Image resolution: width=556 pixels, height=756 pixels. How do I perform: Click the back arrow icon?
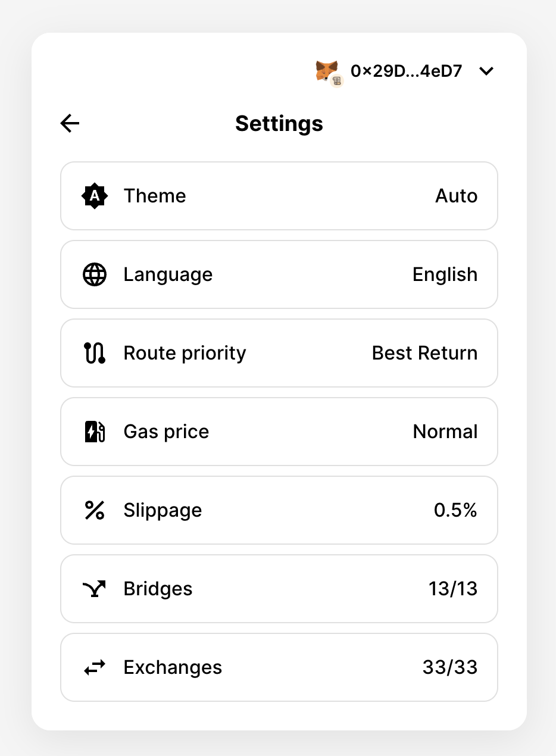click(70, 123)
